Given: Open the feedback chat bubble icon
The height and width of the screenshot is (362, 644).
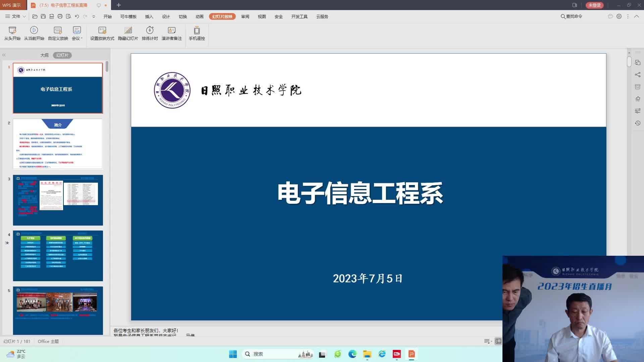Looking at the screenshot, I should (x=610, y=16).
